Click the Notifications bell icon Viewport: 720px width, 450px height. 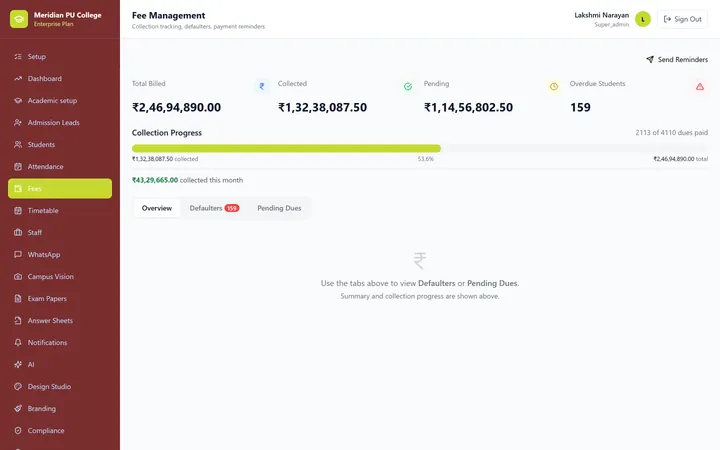pyautogui.click(x=18, y=343)
